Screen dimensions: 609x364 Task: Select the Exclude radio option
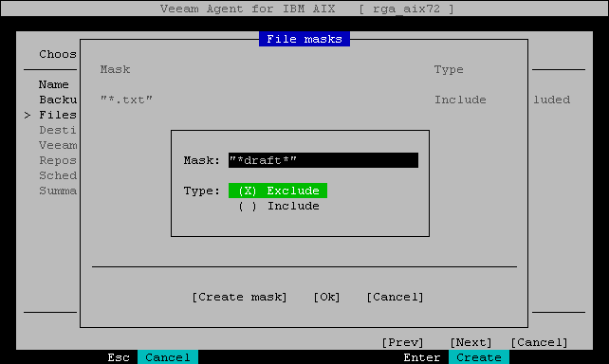[278, 191]
